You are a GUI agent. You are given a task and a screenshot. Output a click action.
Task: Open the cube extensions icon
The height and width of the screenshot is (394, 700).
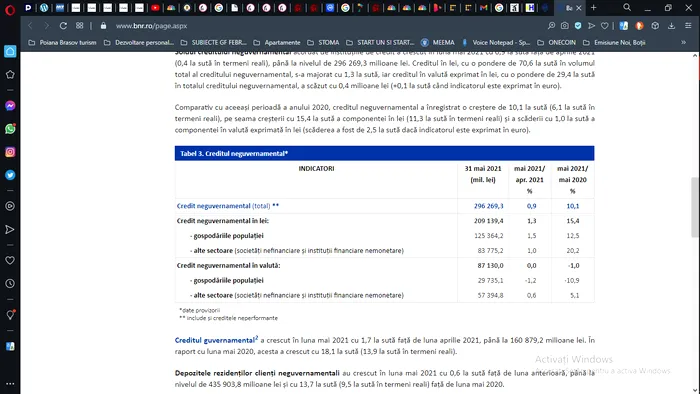tap(655, 26)
